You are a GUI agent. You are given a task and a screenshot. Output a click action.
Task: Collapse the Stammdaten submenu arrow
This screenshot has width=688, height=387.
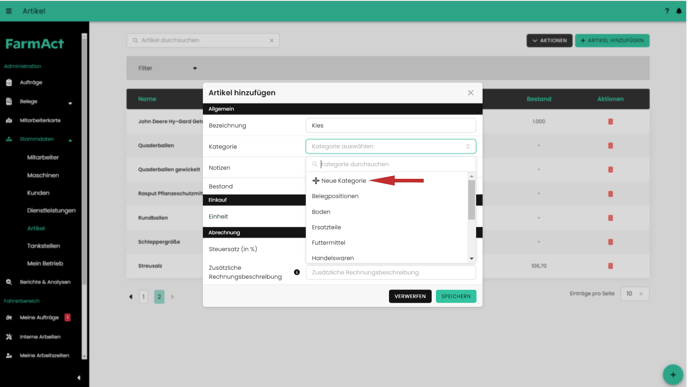70,140
